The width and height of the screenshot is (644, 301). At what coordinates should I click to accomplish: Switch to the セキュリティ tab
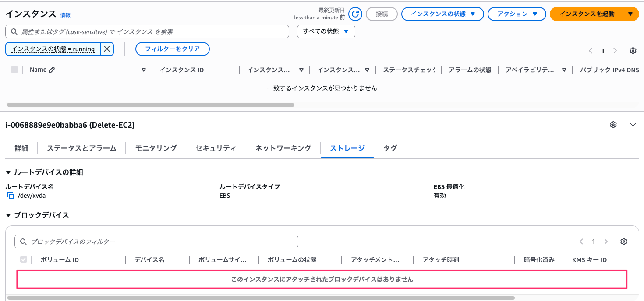(216, 148)
